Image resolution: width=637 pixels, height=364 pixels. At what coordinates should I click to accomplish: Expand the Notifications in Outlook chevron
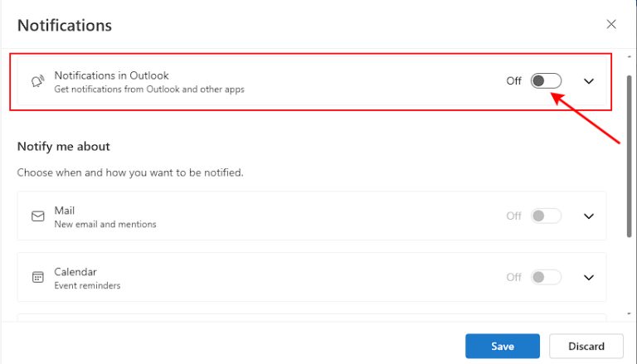(x=589, y=81)
